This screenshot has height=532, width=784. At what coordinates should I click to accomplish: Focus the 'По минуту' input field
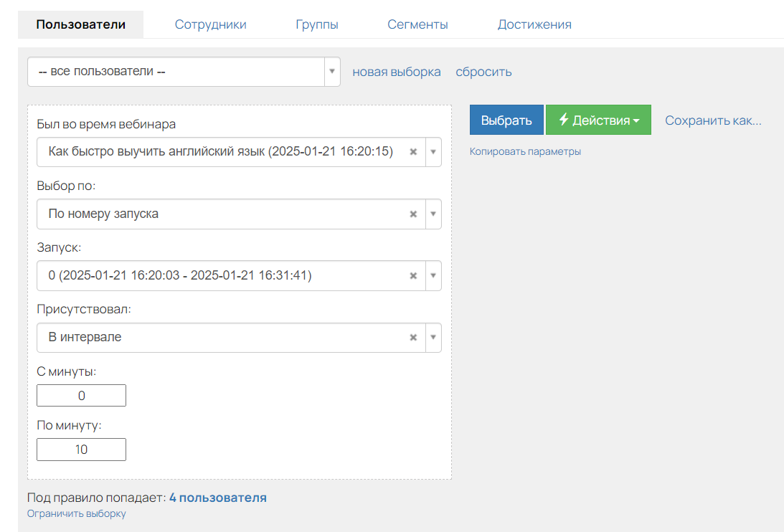pyautogui.click(x=82, y=450)
